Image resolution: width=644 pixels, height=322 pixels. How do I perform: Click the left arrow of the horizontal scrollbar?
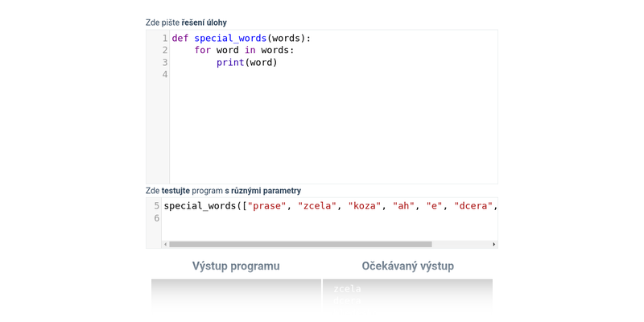[166, 244]
